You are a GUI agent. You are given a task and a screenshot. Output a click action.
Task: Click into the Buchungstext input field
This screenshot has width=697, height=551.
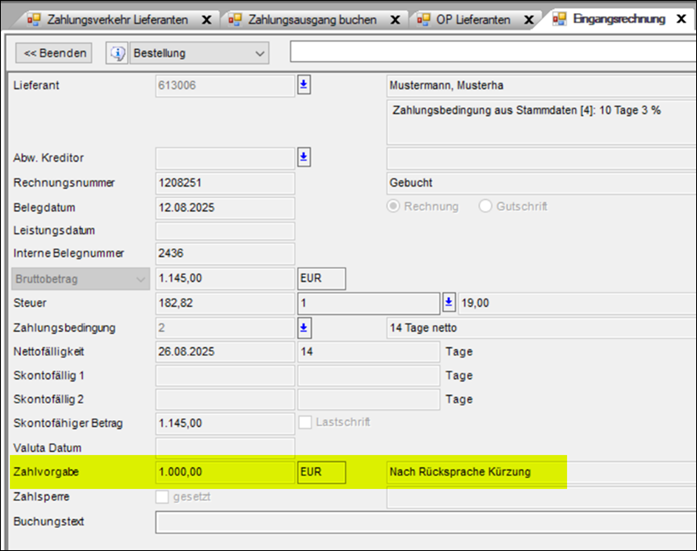pos(420,521)
